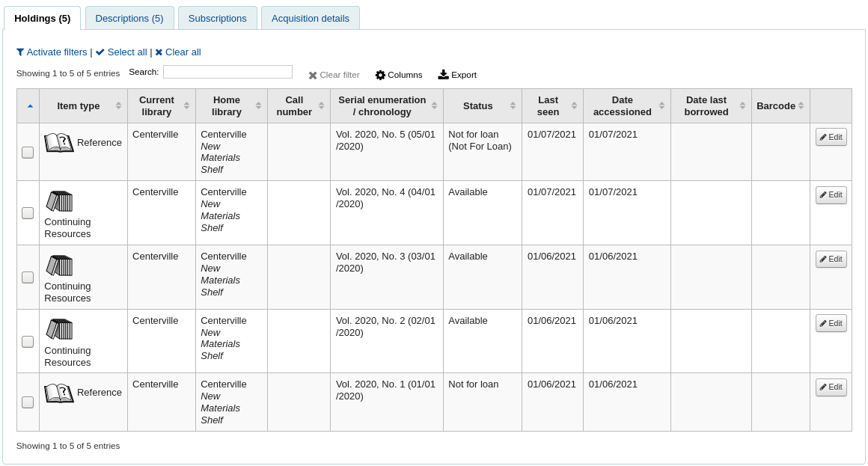Click the Continuing Resources icon in the second row
868x466 pixels.
(x=60, y=200)
